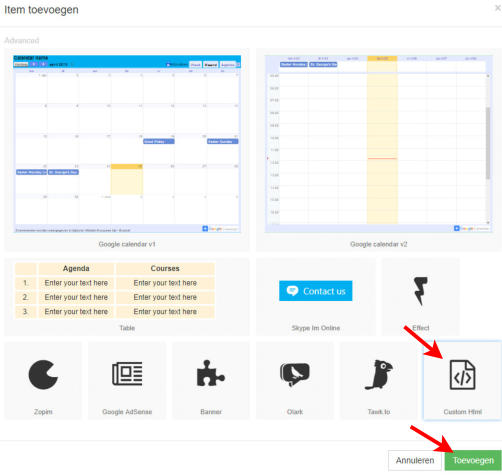Select the Skype Contact us widget
Image resolution: width=502 pixels, height=475 pixels.
[316, 291]
